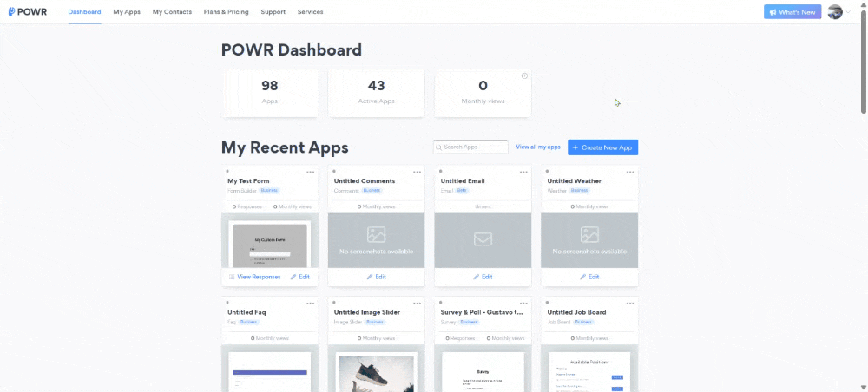Click the Unsent status on Untitled Email
The image size is (868, 392).
[x=483, y=206]
